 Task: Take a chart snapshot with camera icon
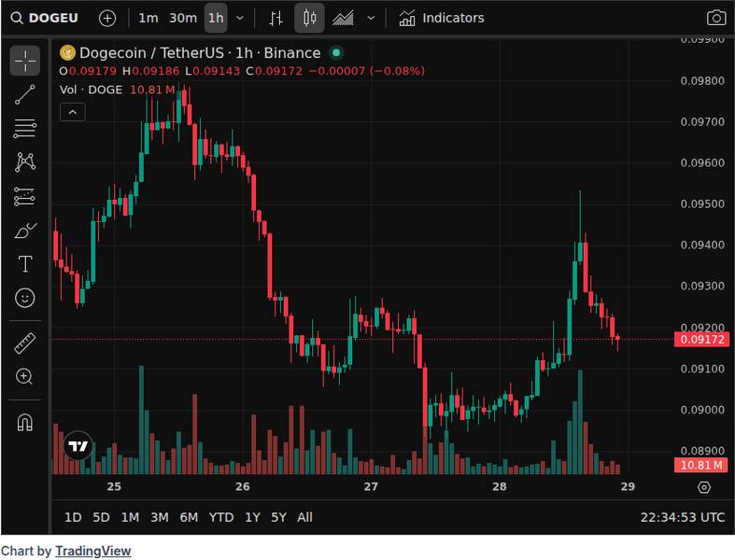[715, 19]
